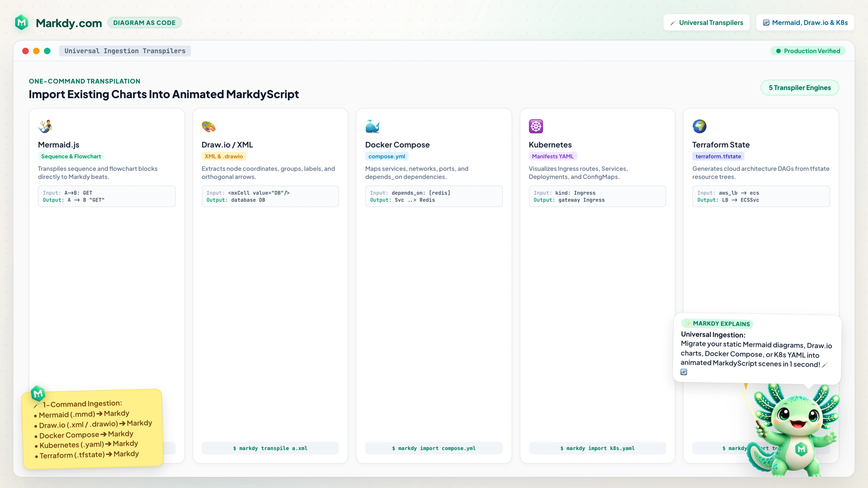Click the Production Verified status badge
Screen dimensions: 868x488
[x=808, y=51]
